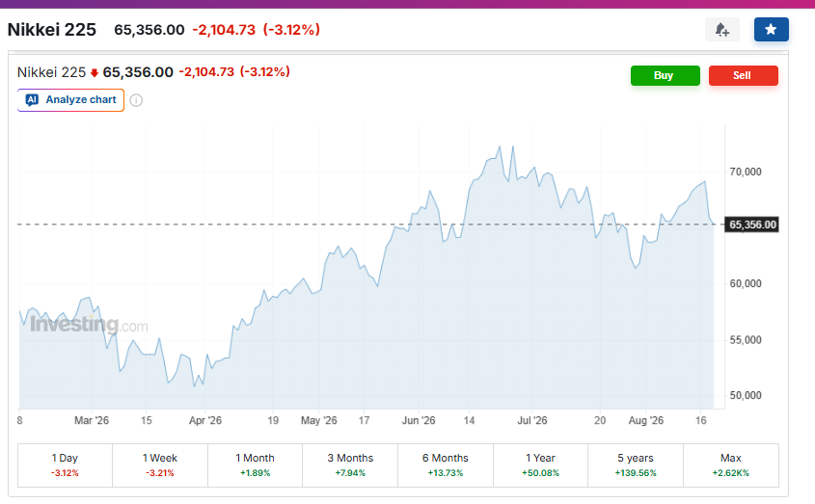Click the Nikkei 225 page heading
Viewport: 815px width, 504px height.
52,30
